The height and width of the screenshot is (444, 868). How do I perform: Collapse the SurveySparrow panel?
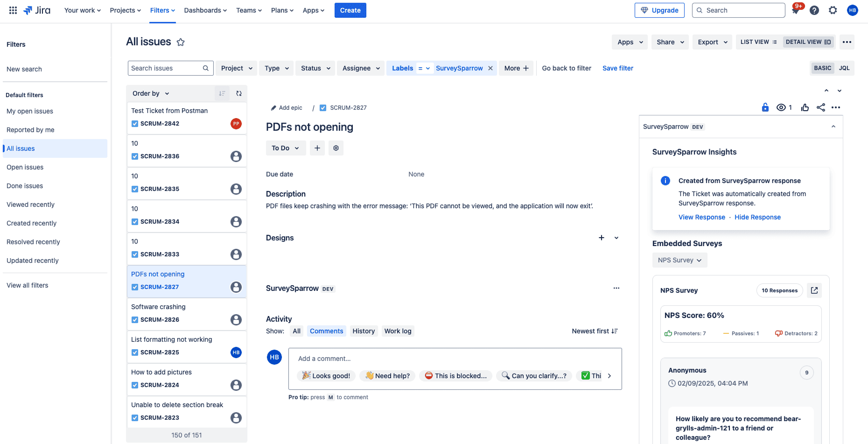[x=833, y=127]
